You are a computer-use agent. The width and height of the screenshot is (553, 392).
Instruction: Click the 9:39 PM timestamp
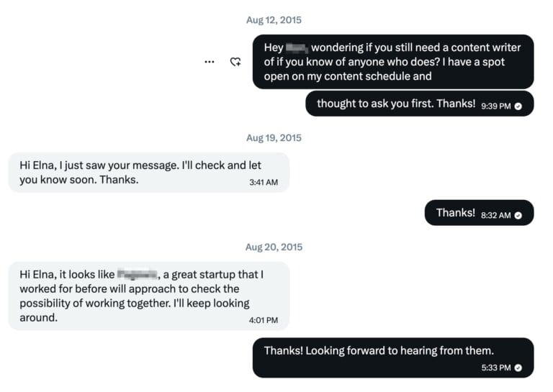click(495, 106)
